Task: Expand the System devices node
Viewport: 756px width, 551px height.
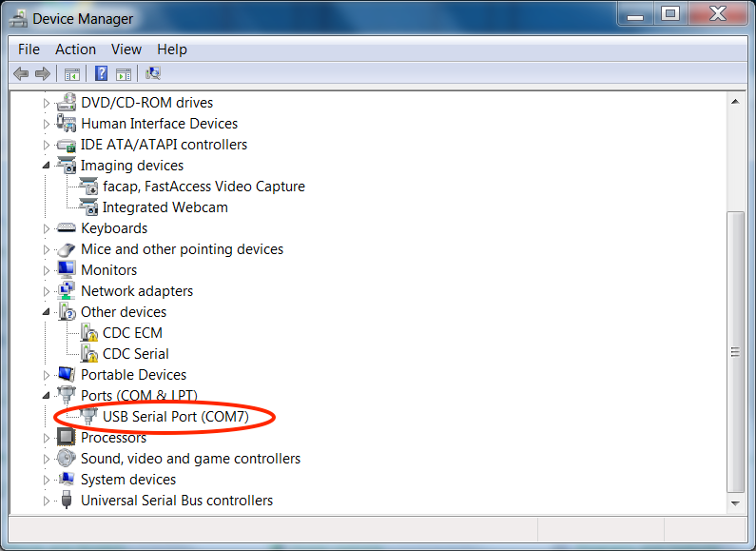Action: [x=47, y=480]
